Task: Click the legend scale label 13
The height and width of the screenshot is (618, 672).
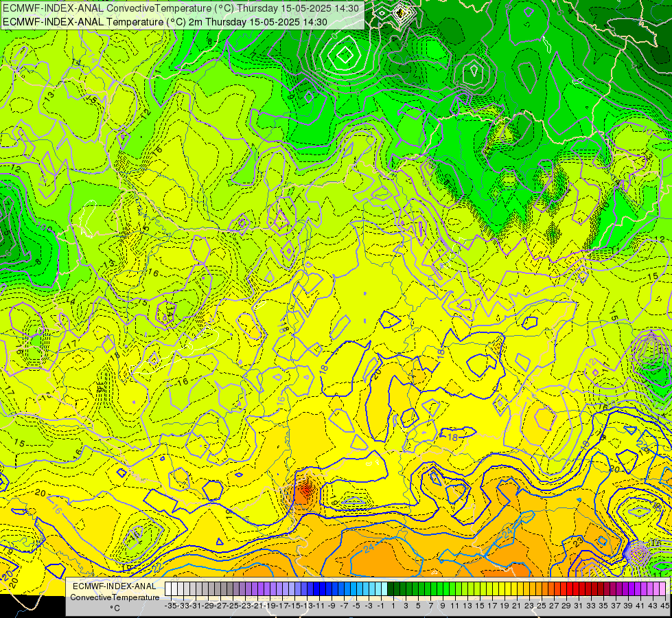Action: click(x=467, y=606)
